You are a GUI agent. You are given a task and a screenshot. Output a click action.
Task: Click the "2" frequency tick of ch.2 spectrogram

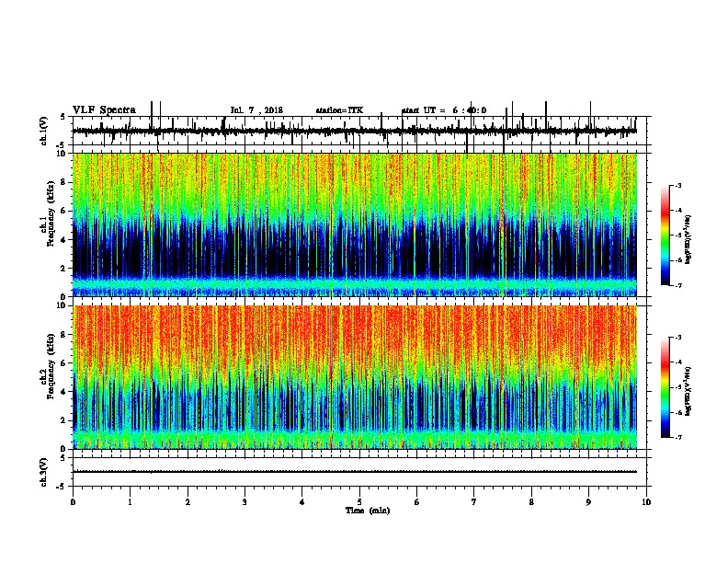pos(63,420)
